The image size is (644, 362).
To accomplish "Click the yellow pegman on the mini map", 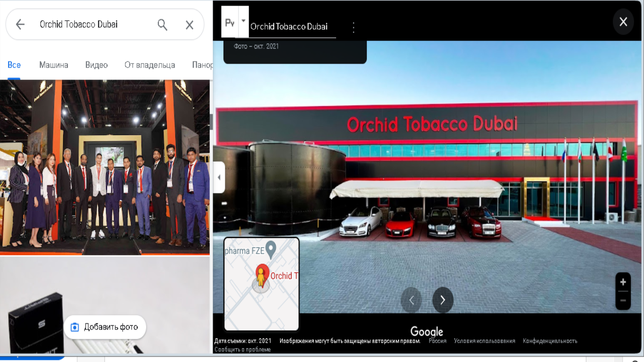I will (261, 278).
